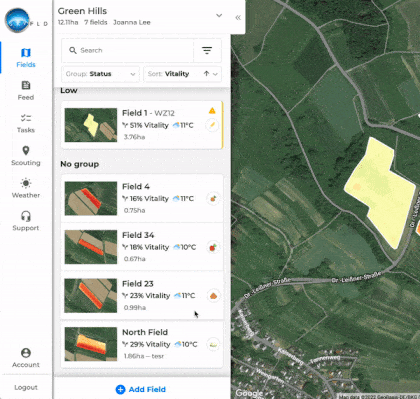420x399 pixels.
Task: Open Field 1 thumbnail image
Action: click(x=91, y=125)
